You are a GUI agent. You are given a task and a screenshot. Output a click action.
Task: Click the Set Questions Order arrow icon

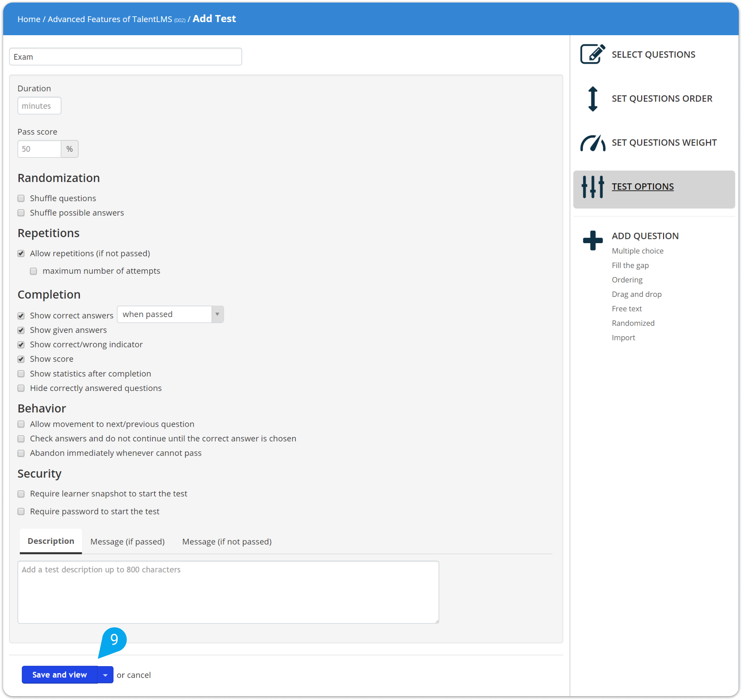[593, 99]
